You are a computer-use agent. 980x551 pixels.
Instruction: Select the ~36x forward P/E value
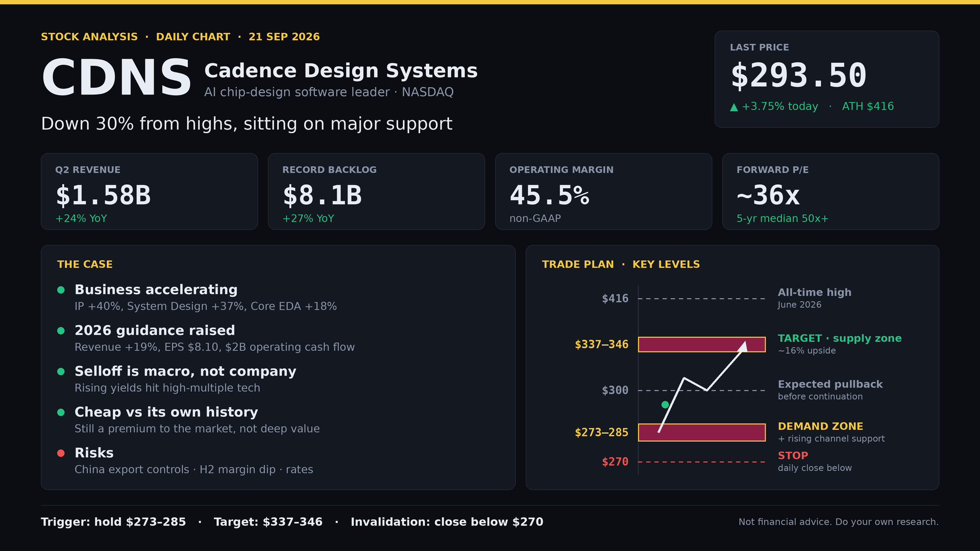point(768,195)
